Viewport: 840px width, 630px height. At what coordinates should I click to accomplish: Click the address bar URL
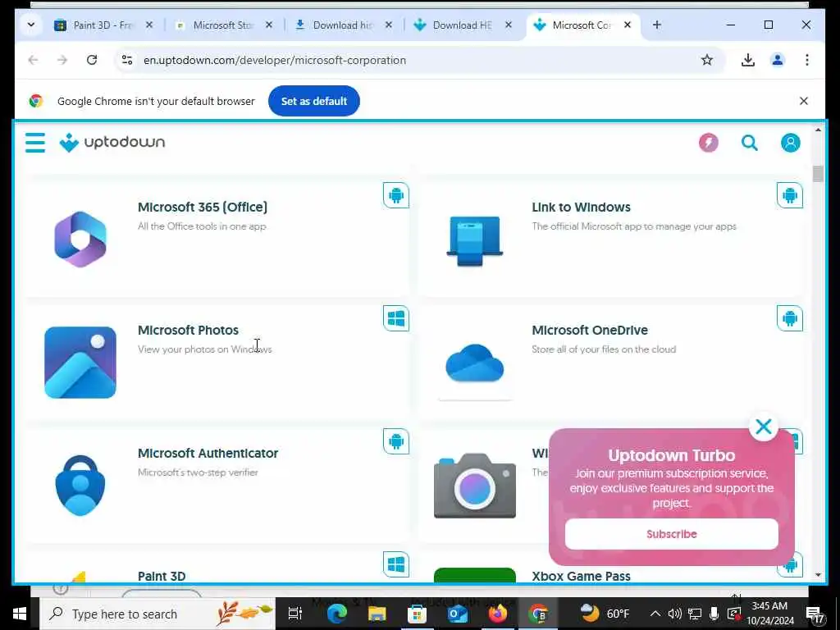[275, 60]
